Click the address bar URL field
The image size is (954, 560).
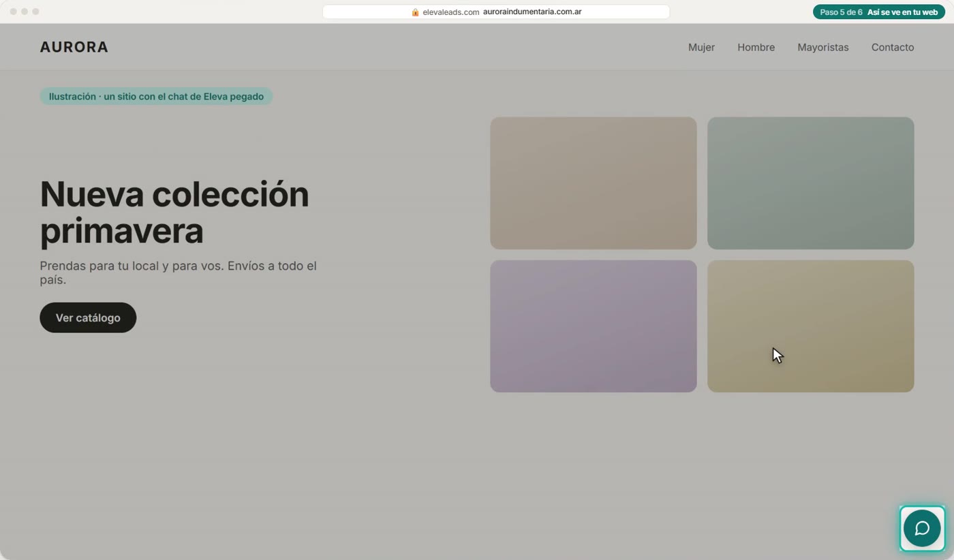496,12
